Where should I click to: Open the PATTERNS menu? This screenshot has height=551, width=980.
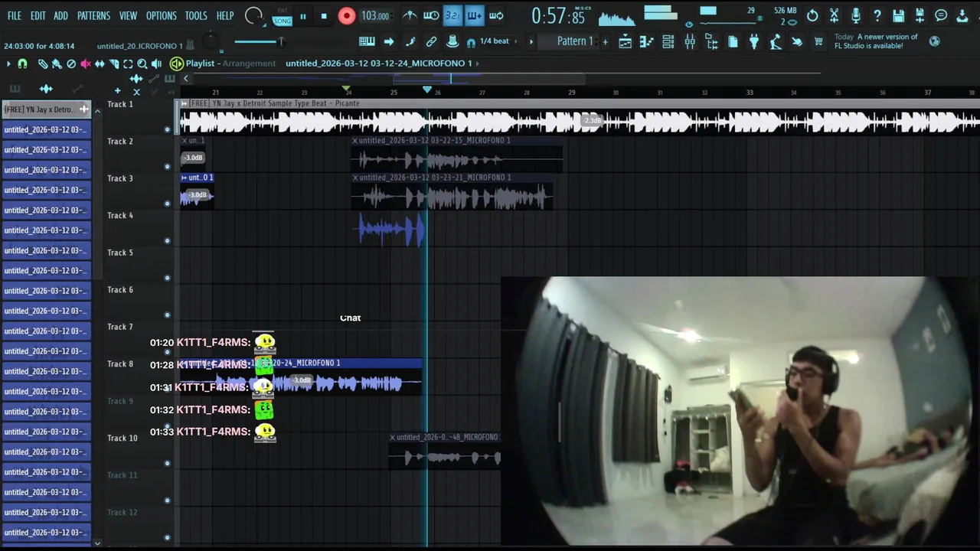click(x=93, y=15)
